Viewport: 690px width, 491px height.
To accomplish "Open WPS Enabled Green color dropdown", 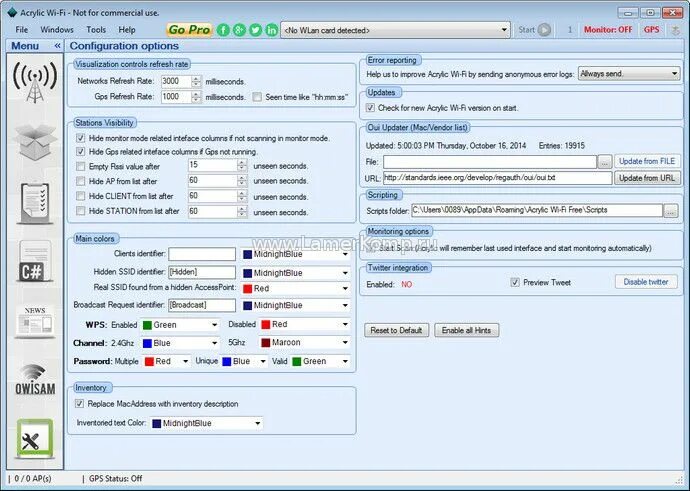I will pyautogui.click(x=180, y=325).
